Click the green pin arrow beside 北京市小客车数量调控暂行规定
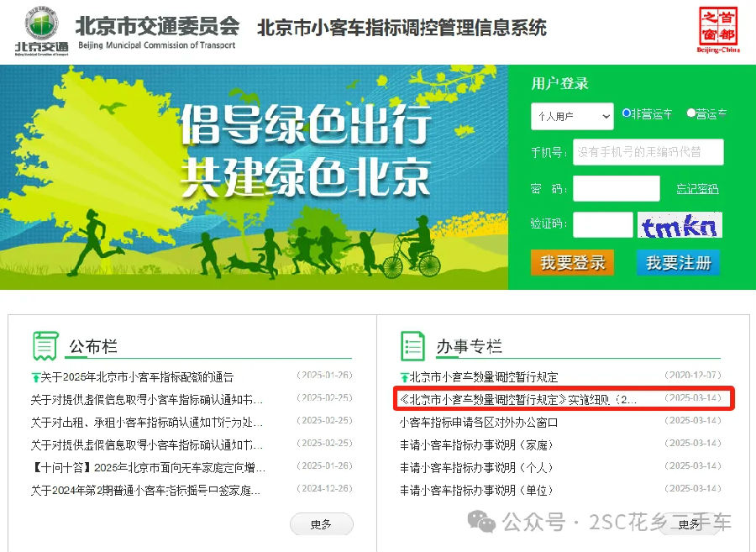The height and width of the screenshot is (552, 756). pos(404,377)
